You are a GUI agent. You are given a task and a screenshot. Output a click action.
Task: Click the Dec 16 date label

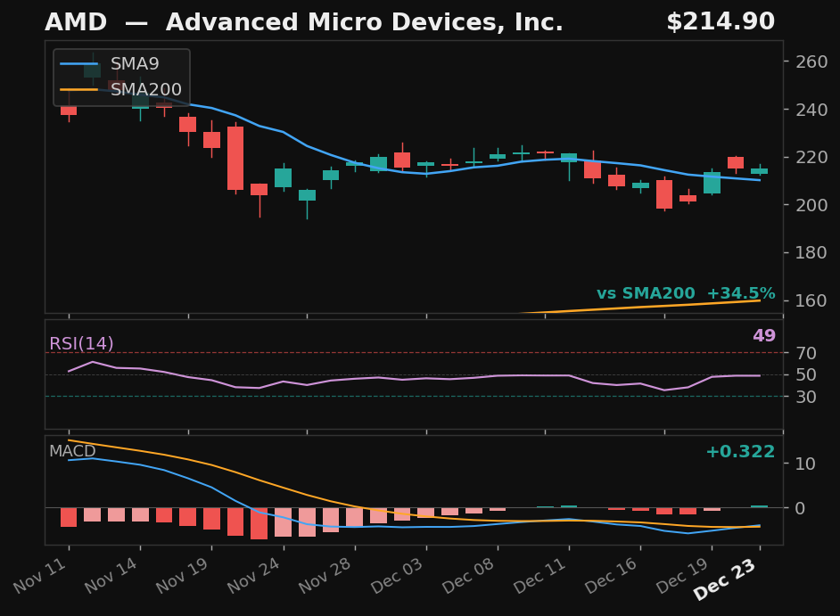612,575
